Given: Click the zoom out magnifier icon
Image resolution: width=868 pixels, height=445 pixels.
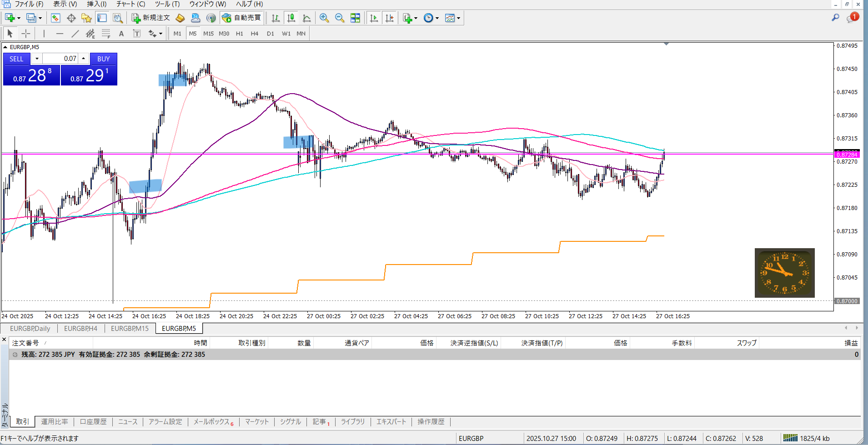Looking at the screenshot, I should 340,18.
